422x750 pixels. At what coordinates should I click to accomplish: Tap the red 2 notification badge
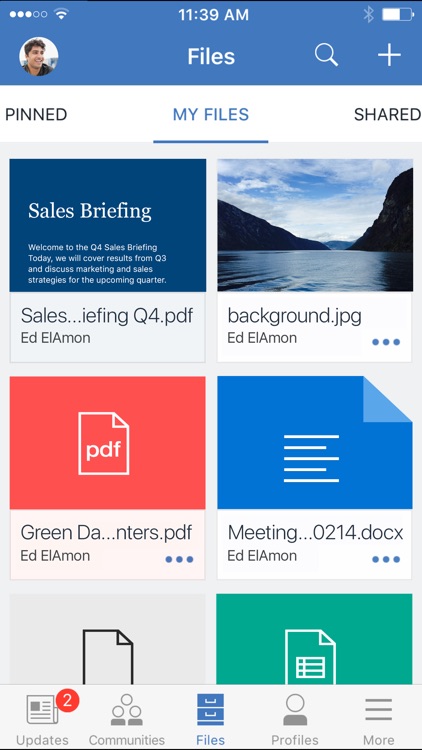tap(67, 701)
